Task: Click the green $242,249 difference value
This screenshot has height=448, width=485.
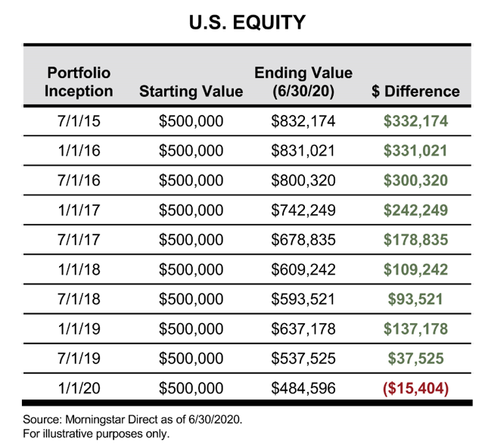Action: click(415, 210)
